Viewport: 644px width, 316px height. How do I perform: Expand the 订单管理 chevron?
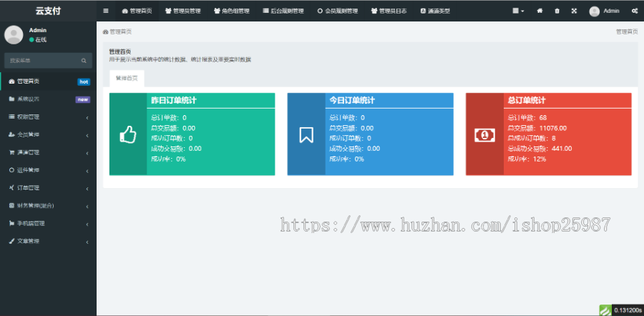[x=87, y=189]
